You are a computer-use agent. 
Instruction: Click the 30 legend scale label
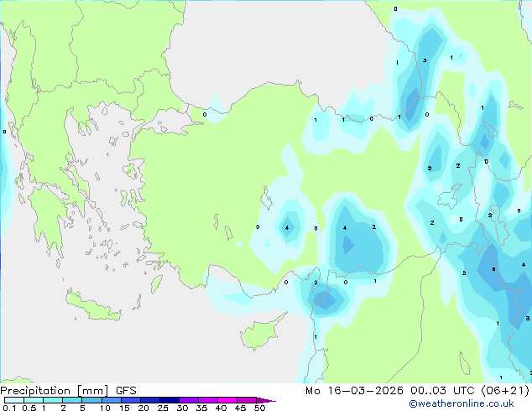click(x=182, y=408)
